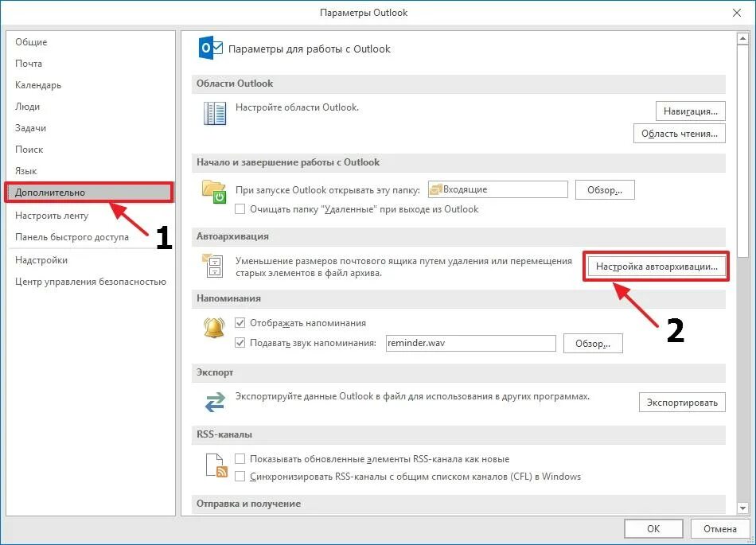Open the Календарь settings category
Image resolution: width=756 pixels, height=545 pixels.
[x=38, y=85]
